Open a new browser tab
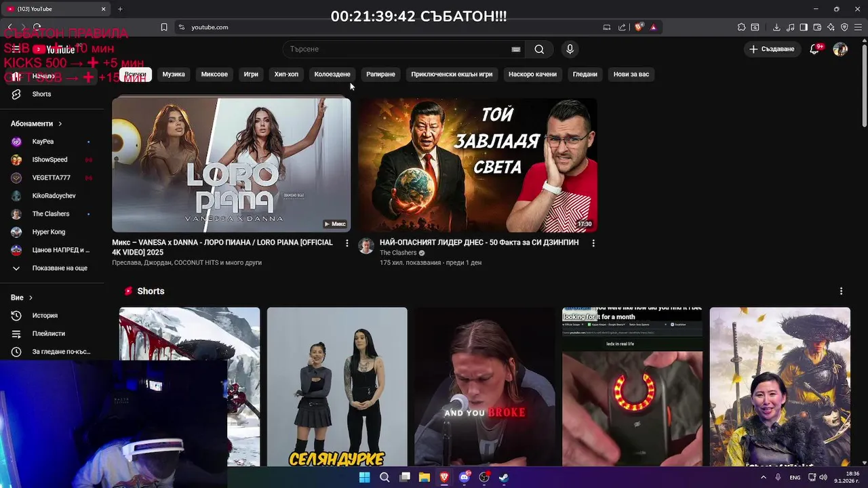Image resolution: width=868 pixels, height=488 pixels. [x=120, y=9]
